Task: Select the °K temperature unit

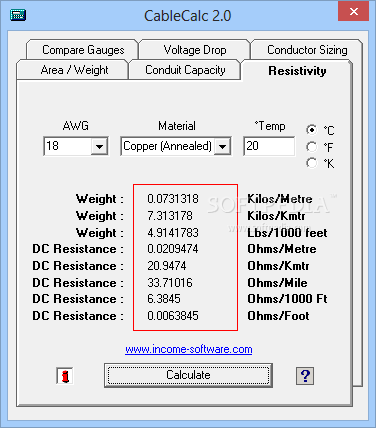Action: (311, 163)
